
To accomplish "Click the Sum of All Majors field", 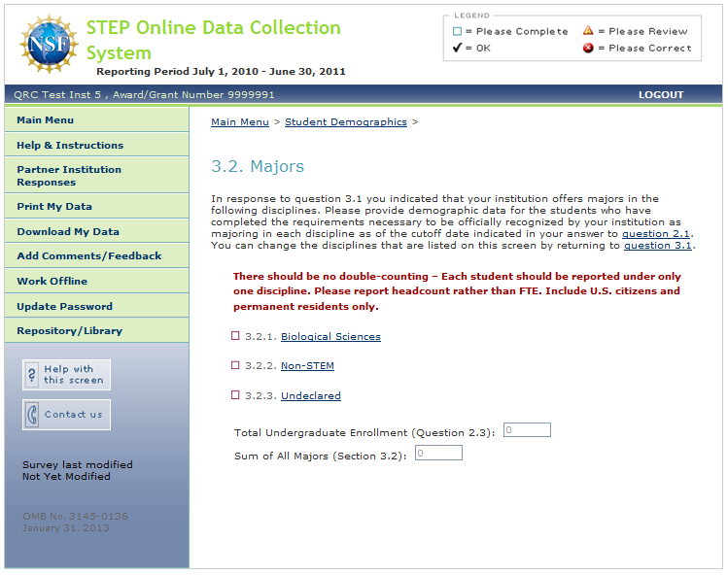I will point(438,453).
